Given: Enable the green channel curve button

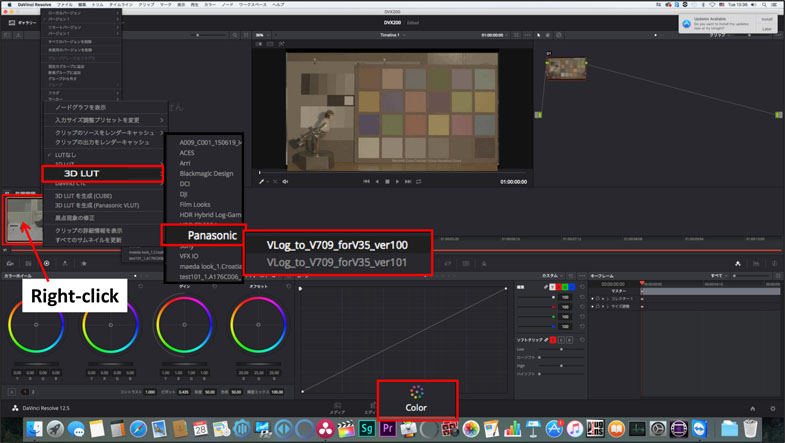Looking at the screenshot, I should coord(565,287).
